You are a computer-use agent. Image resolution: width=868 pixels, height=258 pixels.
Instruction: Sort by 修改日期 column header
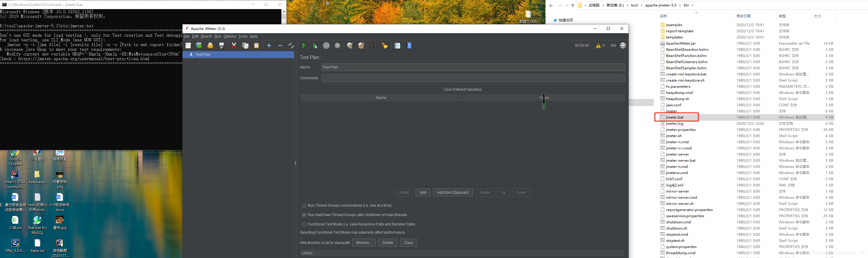tap(743, 16)
